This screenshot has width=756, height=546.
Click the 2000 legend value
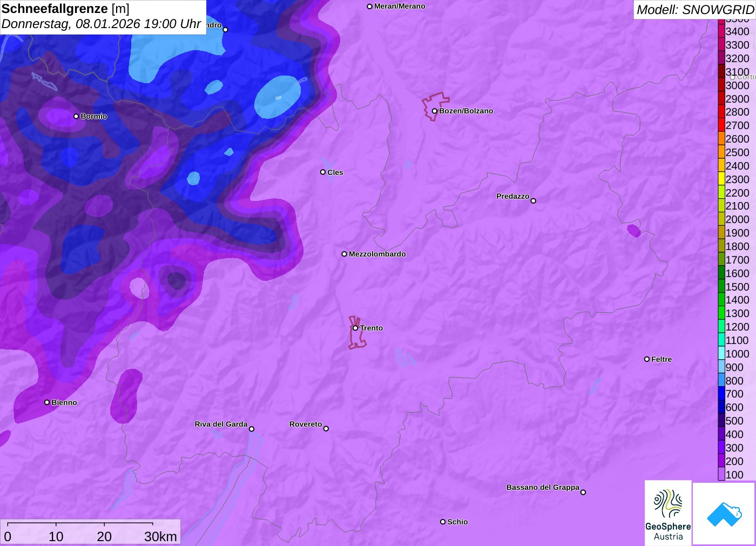(737, 219)
